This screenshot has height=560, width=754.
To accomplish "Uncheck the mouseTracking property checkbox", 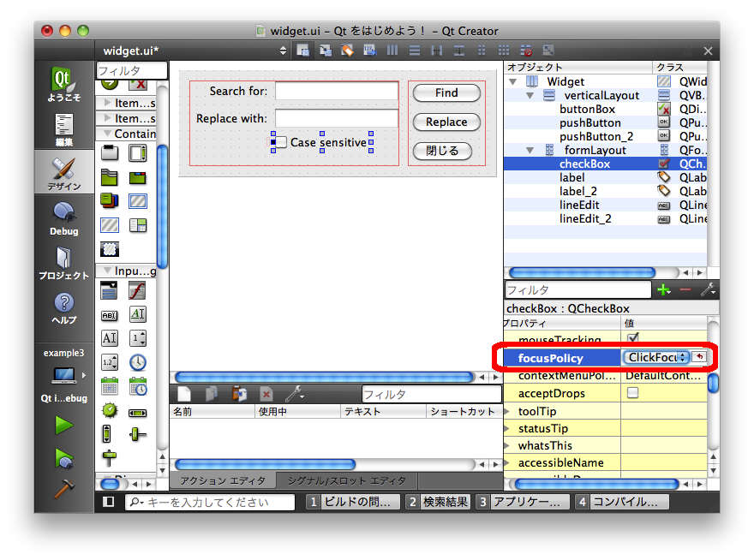I will click(x=633, y=339).
